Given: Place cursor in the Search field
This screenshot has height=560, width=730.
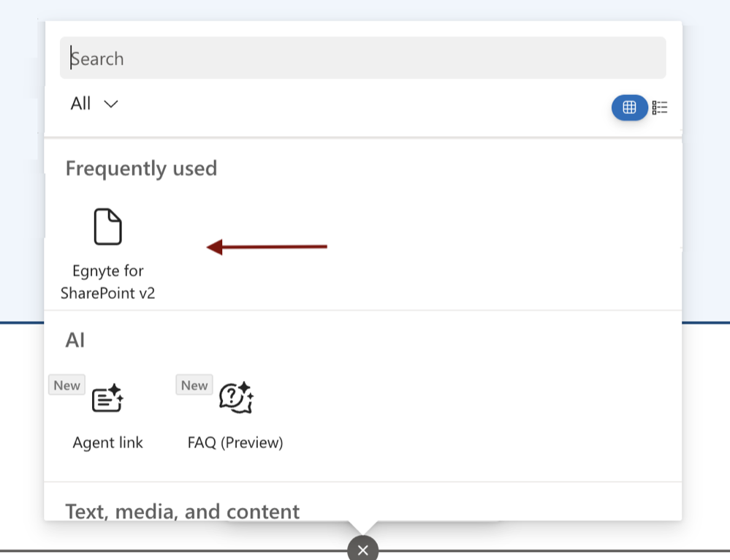Looking at the screenshot, I should coord(363,58).
